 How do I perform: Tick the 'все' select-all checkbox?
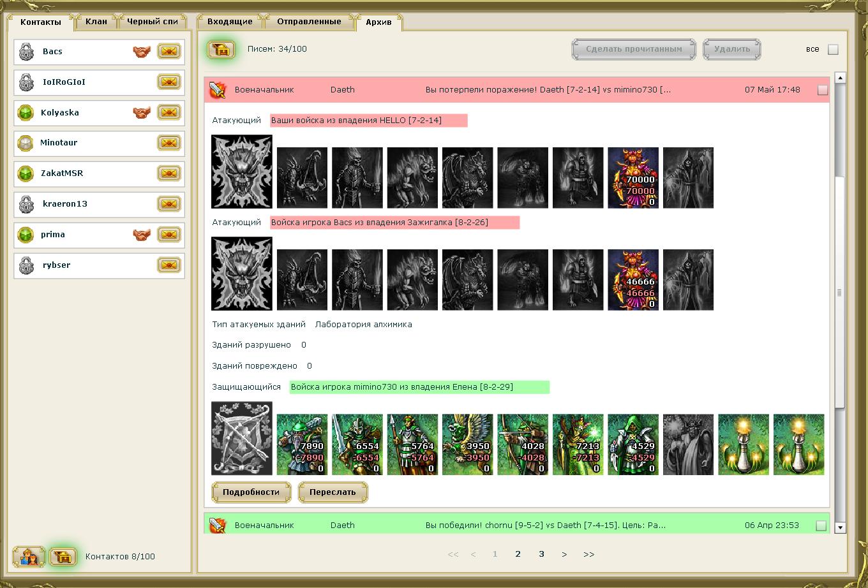point(833,50)
